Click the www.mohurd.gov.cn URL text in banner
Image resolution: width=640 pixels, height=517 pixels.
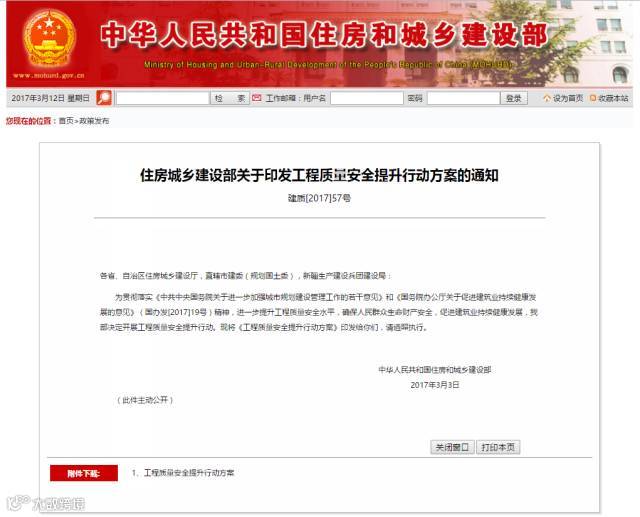point(49,75)
